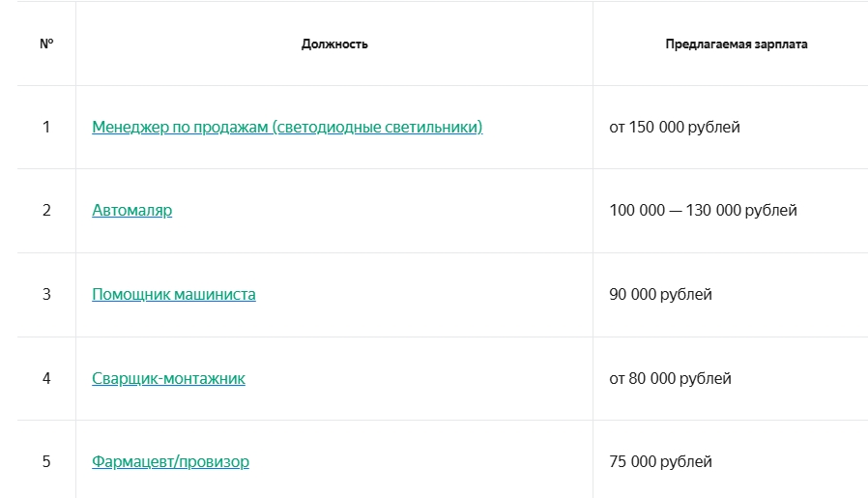Click the 'Должность' column header

pyautogui.click(x=334, y=44)
